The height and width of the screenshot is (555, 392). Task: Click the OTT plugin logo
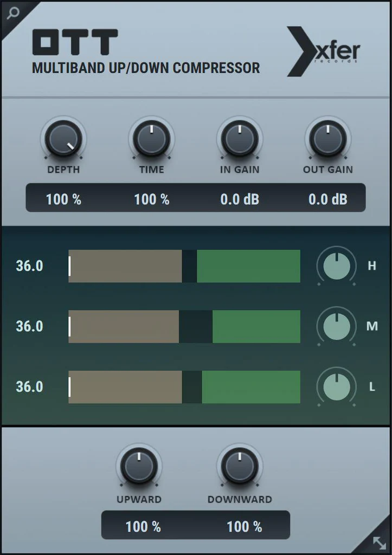click(x=75, y=42)
